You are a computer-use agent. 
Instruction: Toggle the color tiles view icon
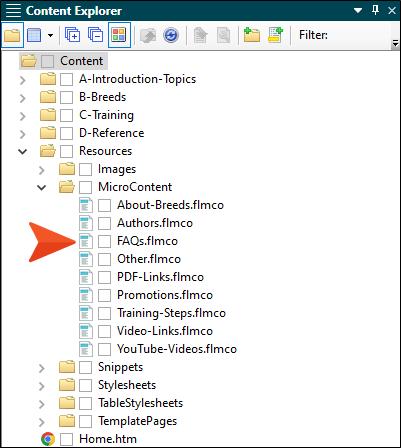[x=119, y=35]
